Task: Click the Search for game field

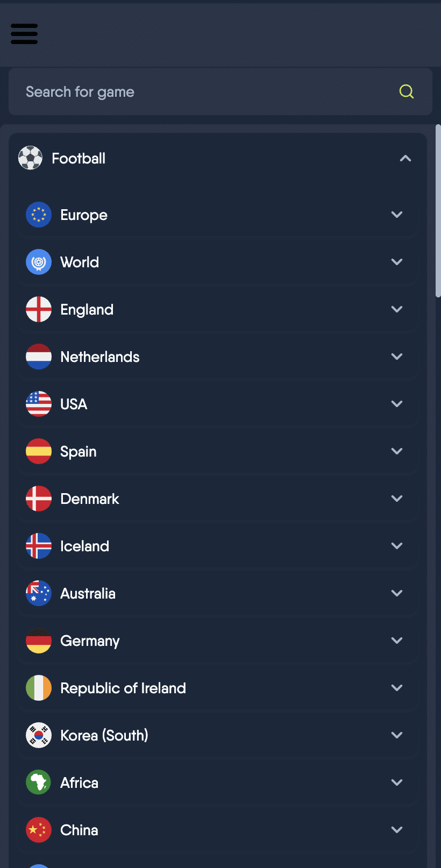Action: 161,91
